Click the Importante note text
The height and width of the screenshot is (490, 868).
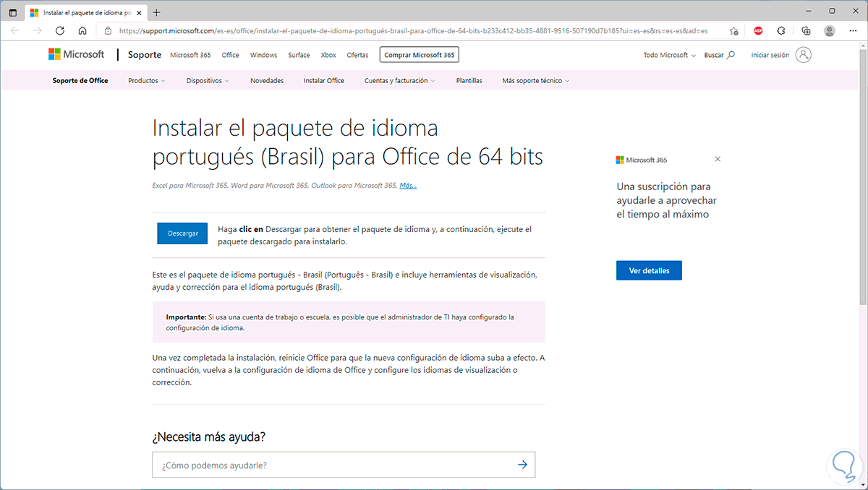[x=340, y=322]
